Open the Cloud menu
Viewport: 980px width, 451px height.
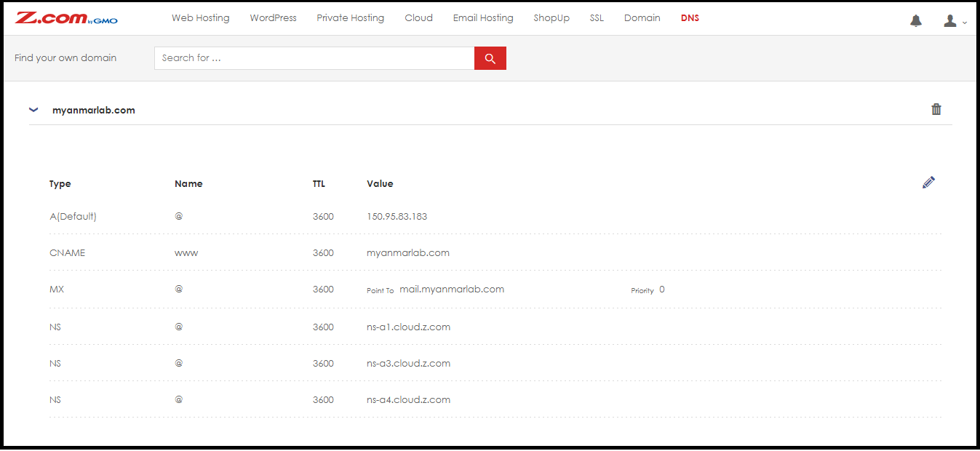click(419, 18)
